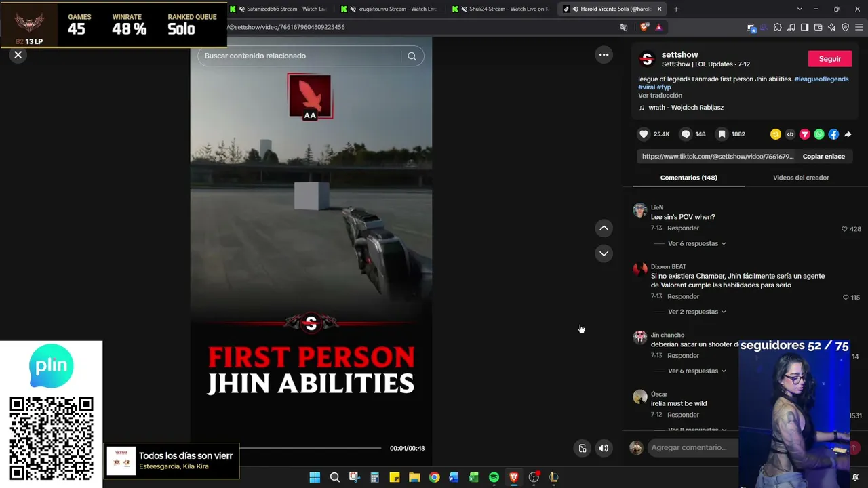This screenshot has height=488, width=868.
Task: Click the search magnifier in related content bar
Action: click(412, 56)
